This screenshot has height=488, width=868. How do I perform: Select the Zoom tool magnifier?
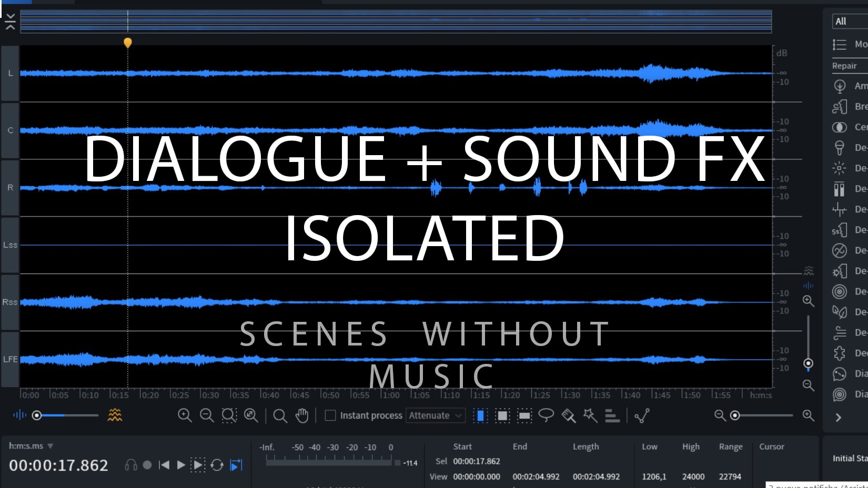[x=280, y=416]
